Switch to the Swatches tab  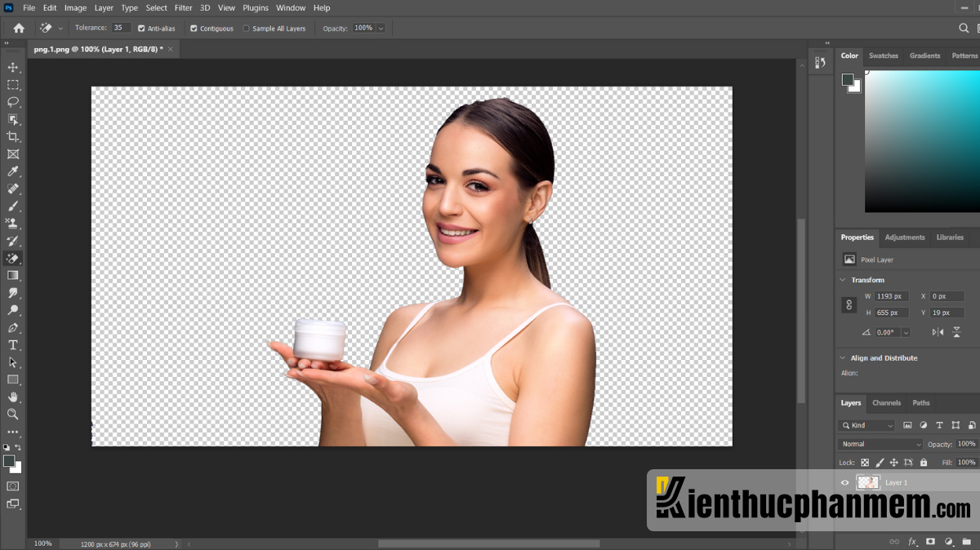click(x=883, y=55)
